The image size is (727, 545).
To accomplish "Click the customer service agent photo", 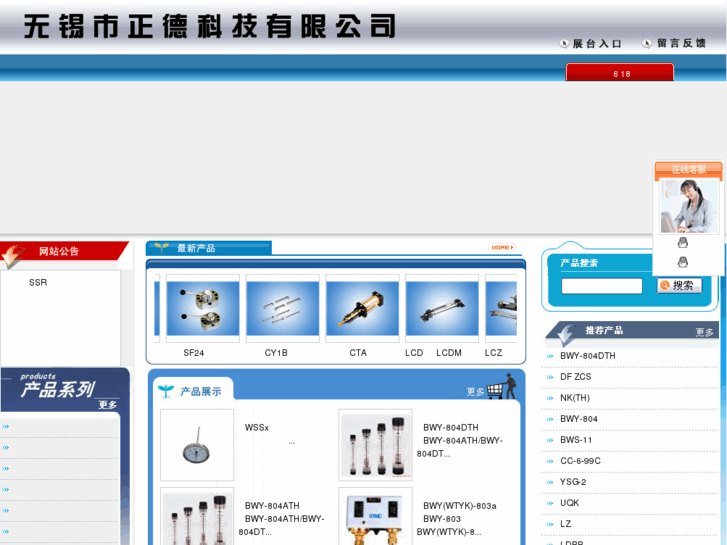I will (x=689, y=206).
